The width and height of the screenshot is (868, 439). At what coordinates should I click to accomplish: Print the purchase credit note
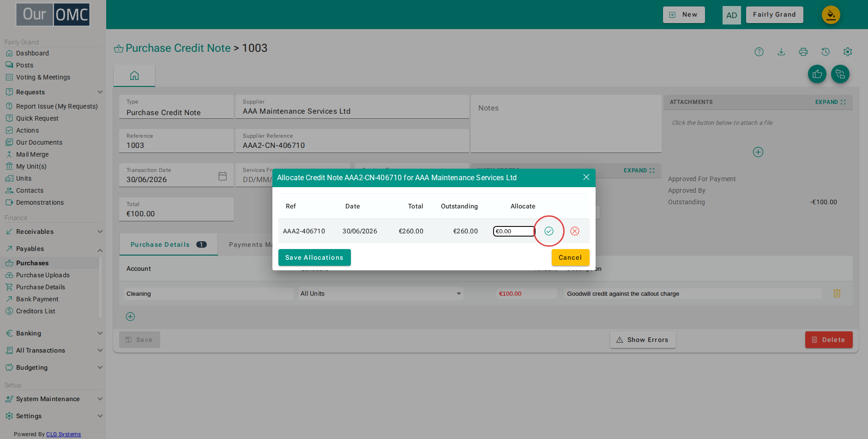(803, 52)
